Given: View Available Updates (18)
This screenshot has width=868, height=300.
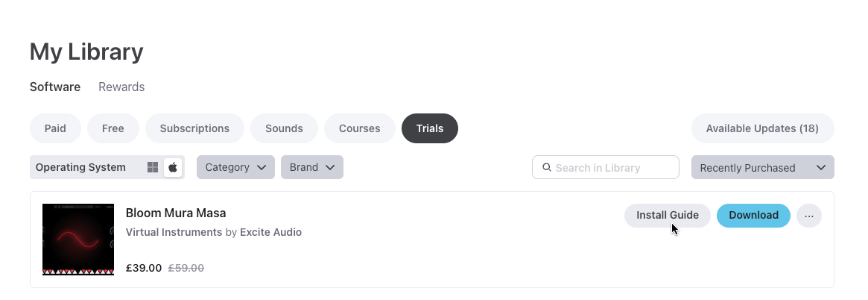Looking at the screenshot, I should (762, 128).
